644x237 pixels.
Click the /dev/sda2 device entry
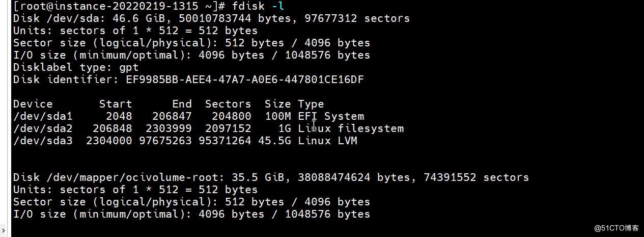coord(43,128)
